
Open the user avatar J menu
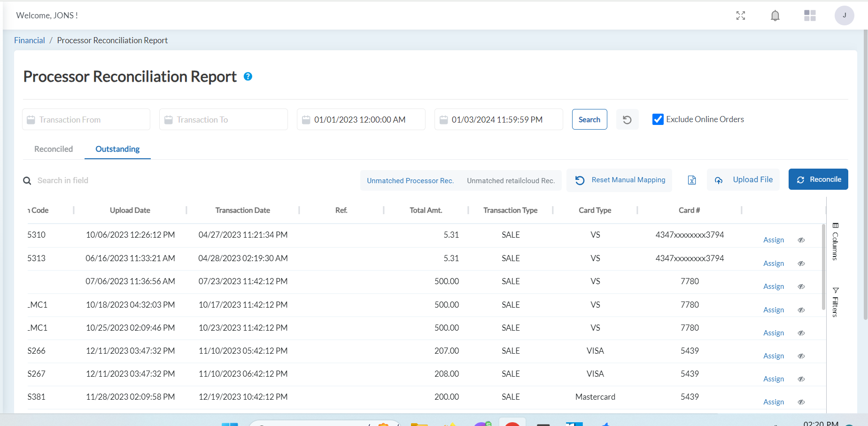pyautogui.click(x=844, y=15)
